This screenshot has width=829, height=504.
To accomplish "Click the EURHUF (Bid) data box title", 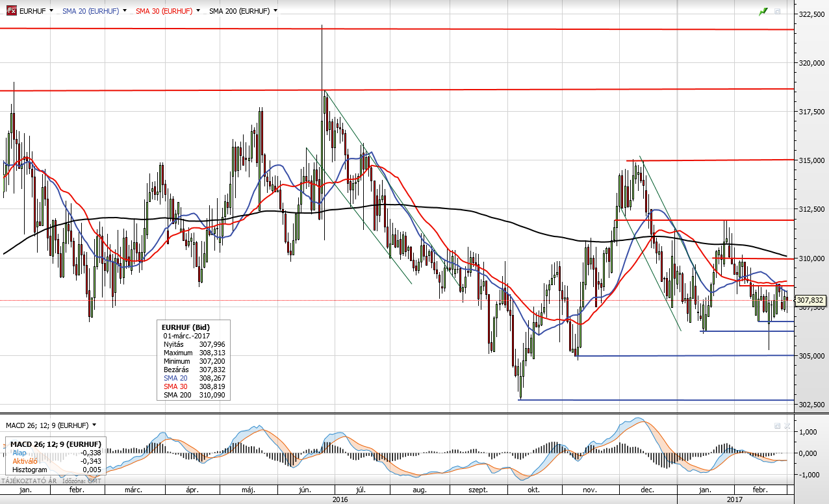I will [x=186, y=327].
